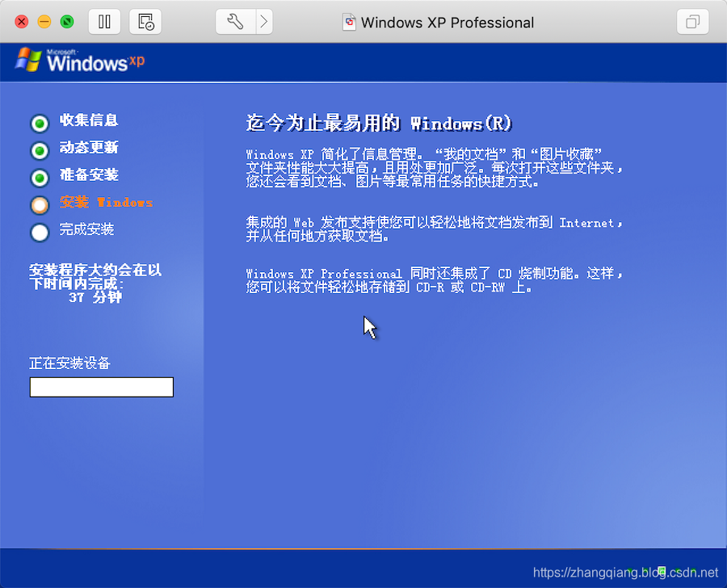Image resolution: width=727 pixels, height=588 pixels.
Task: Click the 收集信息 step indicator
Action: coord(40,124)
